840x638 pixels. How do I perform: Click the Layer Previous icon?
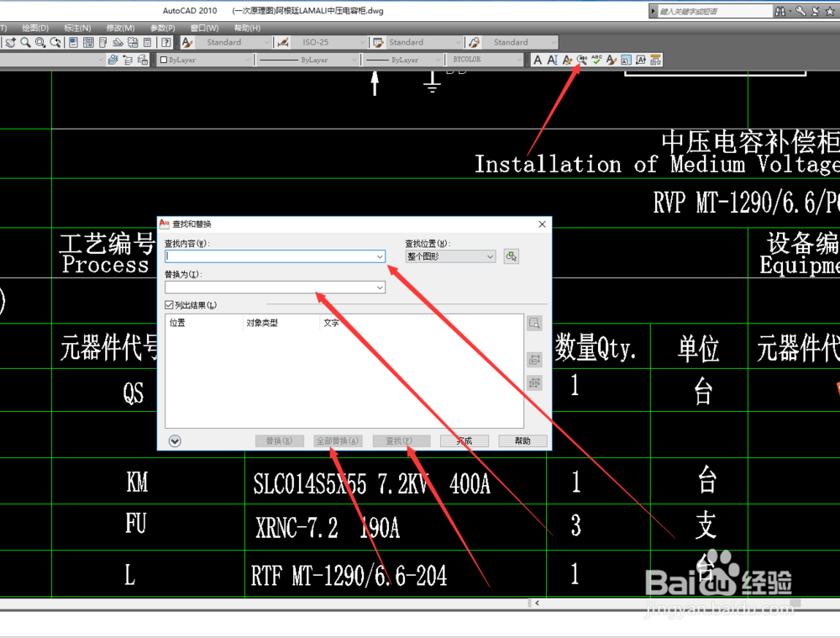(128, 60)
